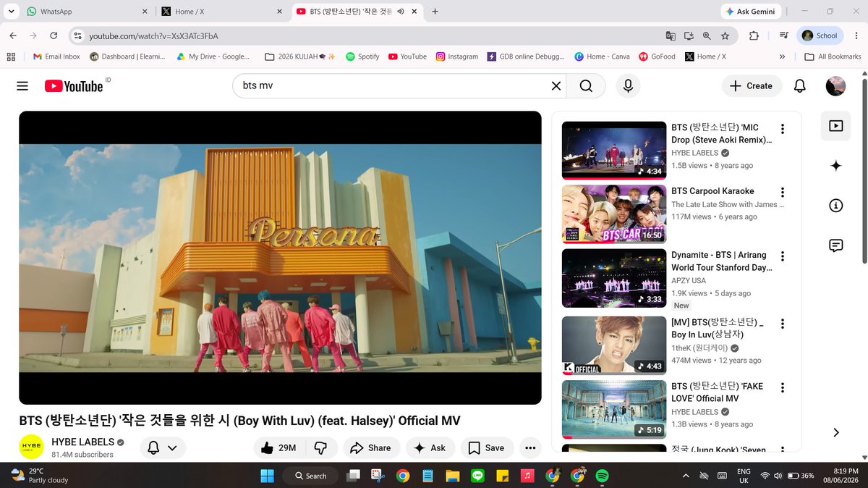Open the Windows Start menu
This screenshot has width=868, height=488.
(x=267, y=476)
